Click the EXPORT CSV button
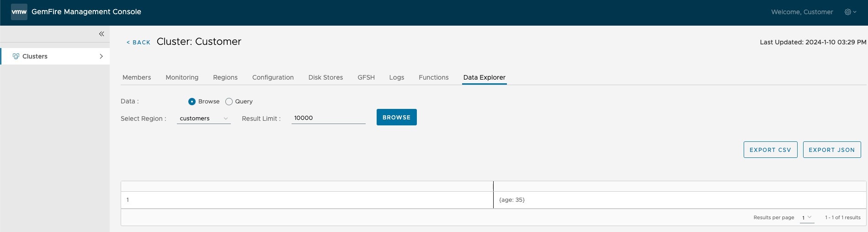The width and height of the screenshot is (868, 232). pos(770,150)
